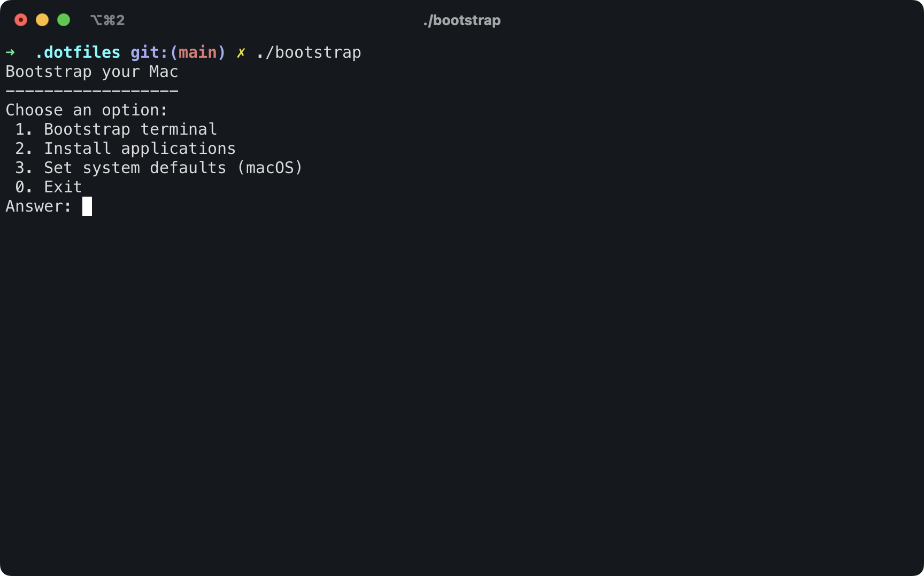
Task: Select option 2 Install applications
Action: [x=126, y=149]
